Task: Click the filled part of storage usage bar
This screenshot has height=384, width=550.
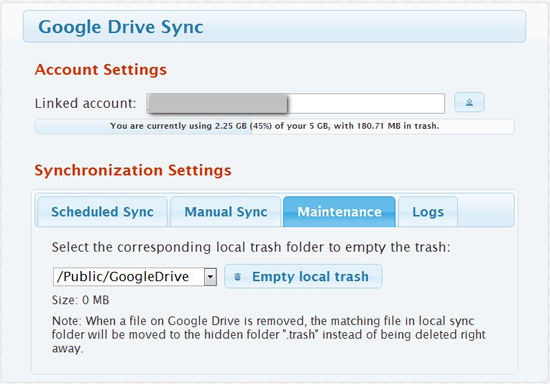Action: pos(143,126)
